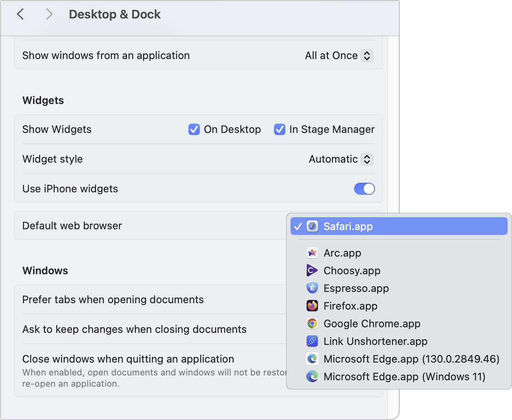Screen dimensions: 512x420
Task: Click the Link Unshortener icon
Action: tap(312, 341)
